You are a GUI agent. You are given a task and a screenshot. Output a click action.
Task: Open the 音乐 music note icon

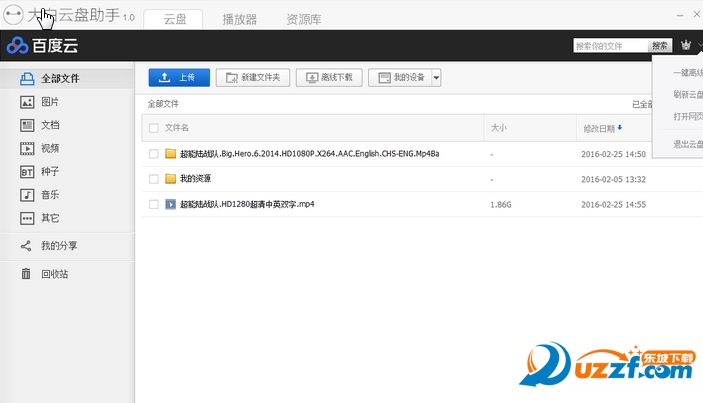coord(27,195)
